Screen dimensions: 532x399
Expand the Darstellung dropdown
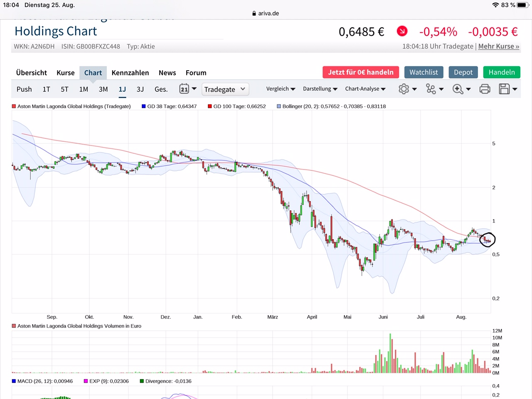320,89
